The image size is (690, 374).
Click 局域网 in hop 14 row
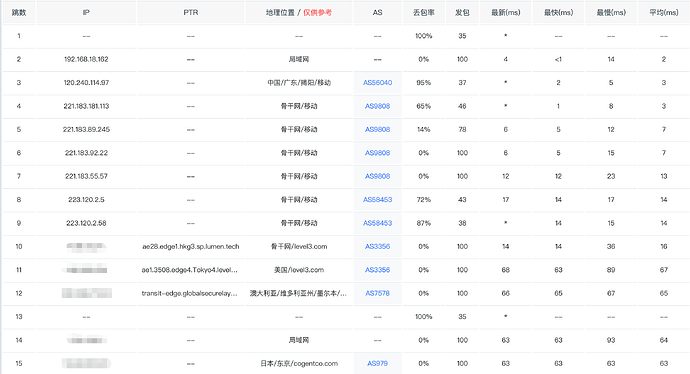coord(299,340)
